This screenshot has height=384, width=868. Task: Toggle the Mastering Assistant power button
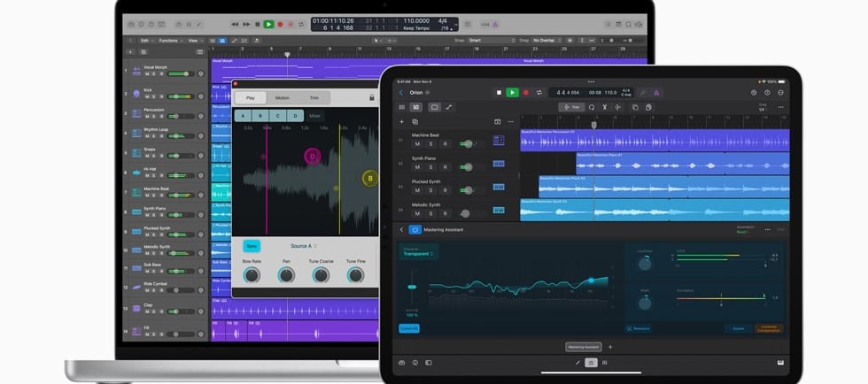pyautogui.click(x=415, y=230)
